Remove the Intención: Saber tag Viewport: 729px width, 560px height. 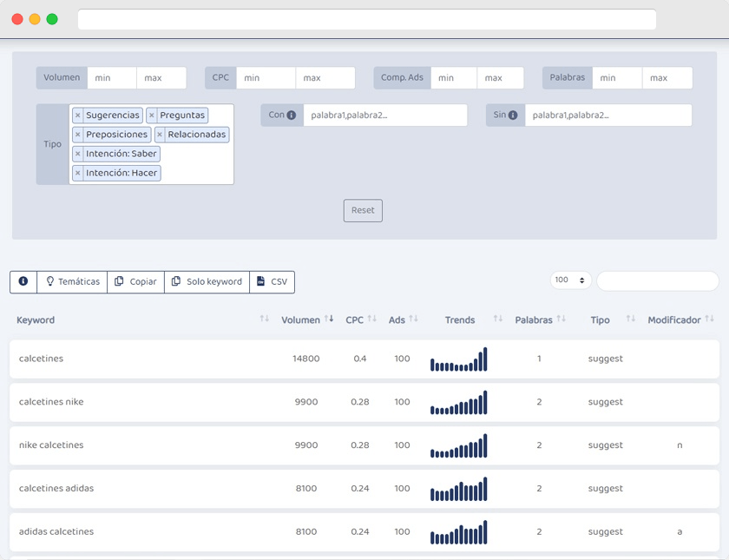pos(77,154)
